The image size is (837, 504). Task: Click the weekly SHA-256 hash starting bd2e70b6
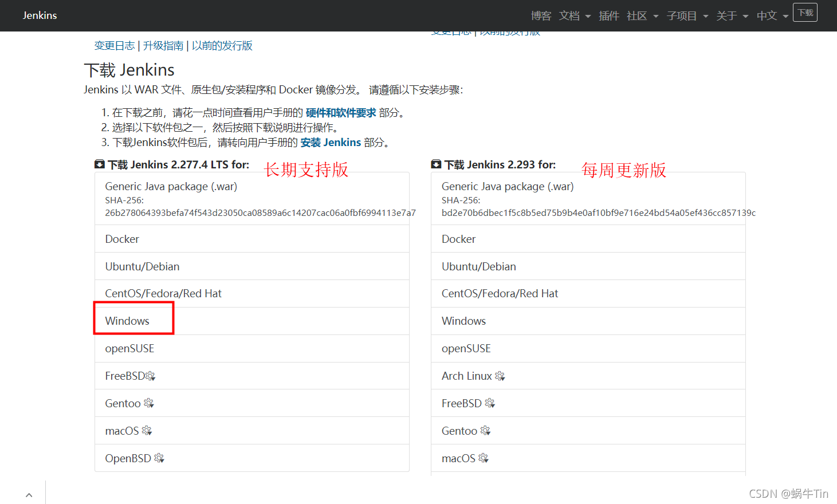coord(599,213)
